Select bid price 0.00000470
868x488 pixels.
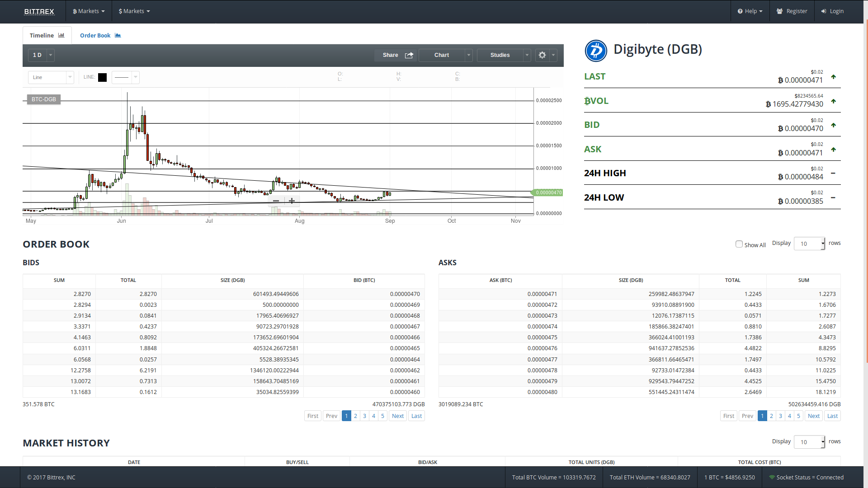(x=405, y=294)
